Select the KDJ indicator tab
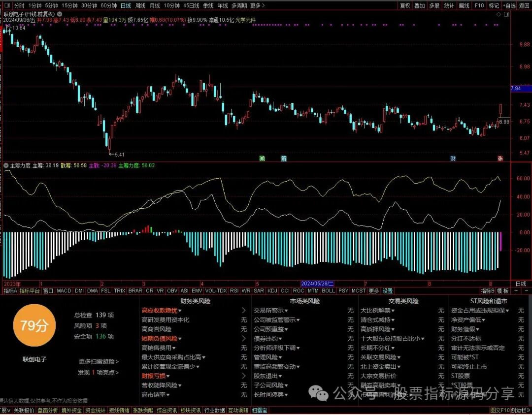532x415 pixels. [x=272, y=291]
